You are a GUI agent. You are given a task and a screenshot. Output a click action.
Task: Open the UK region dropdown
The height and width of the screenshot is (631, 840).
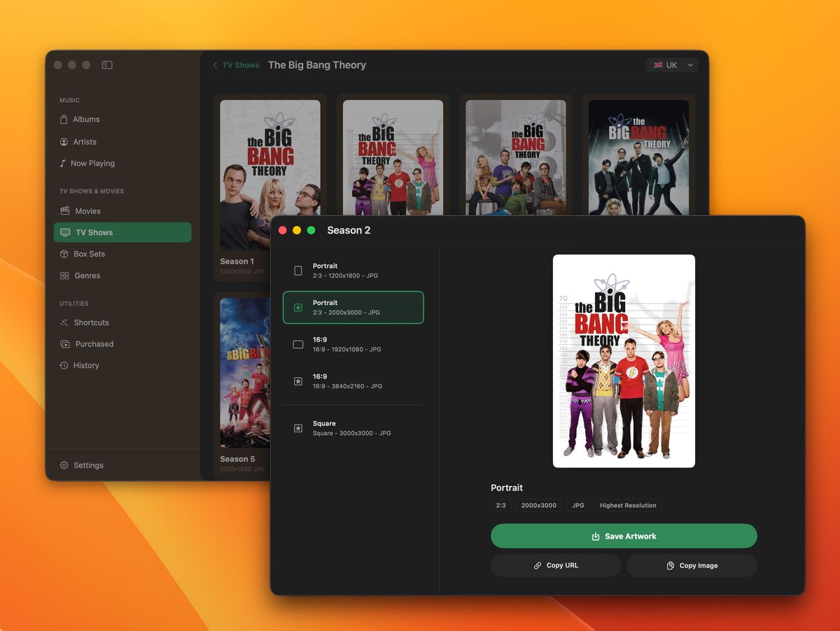click(672, 65)
